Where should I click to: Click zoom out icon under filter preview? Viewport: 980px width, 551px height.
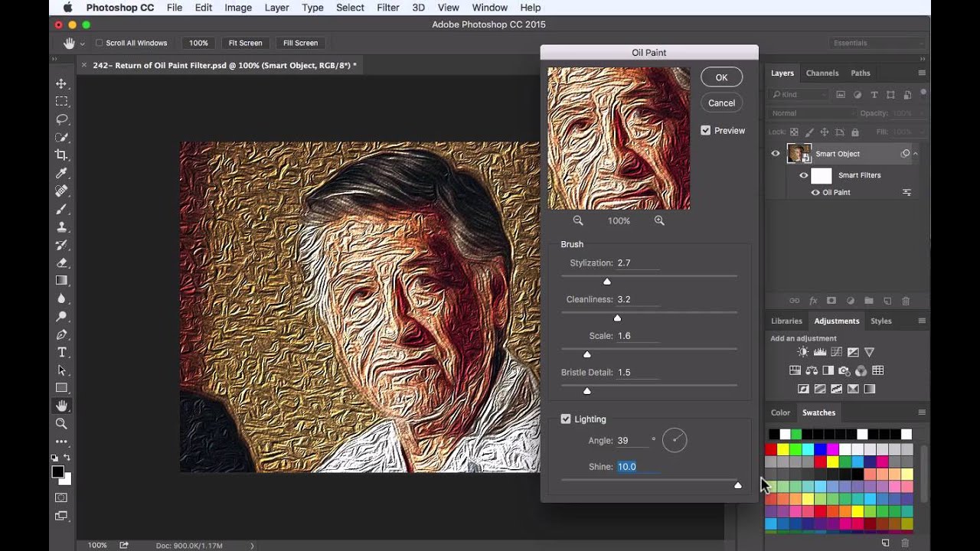tap(578, 220)
